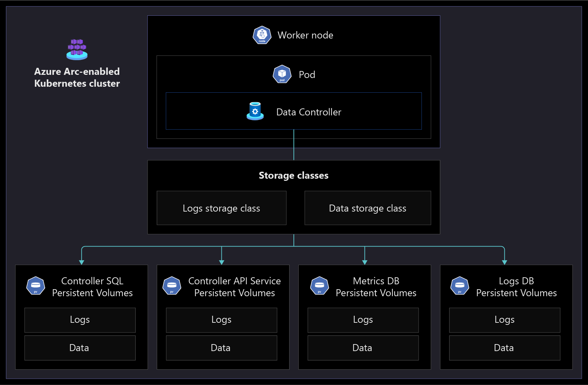Click the "Pod" label
The height and width of the screenshot is (385, 588).
pyautogui.click(x=307, y=75)
